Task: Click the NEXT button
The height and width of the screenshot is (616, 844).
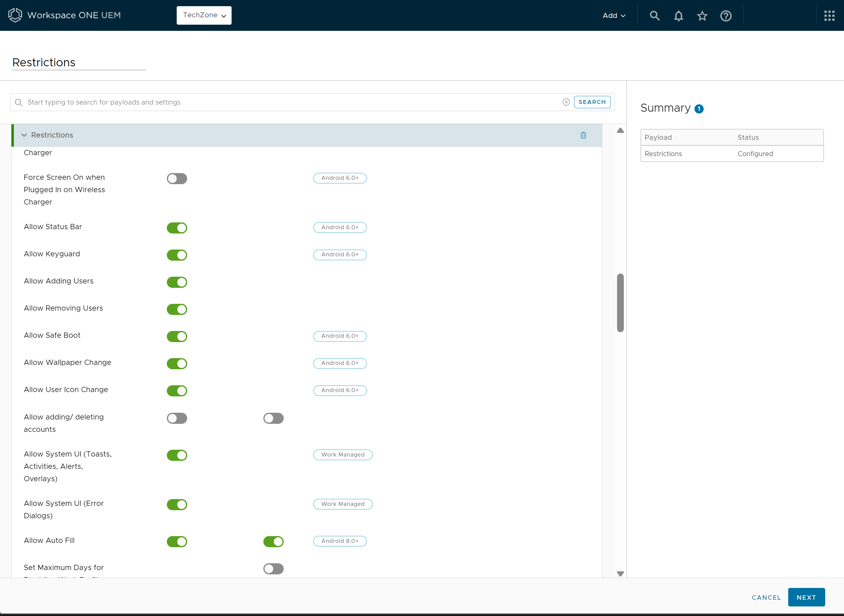Action: click(x=806, y=597)
